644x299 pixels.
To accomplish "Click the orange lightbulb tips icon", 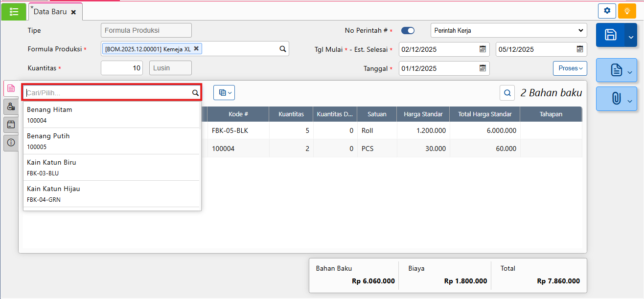I will click(x=627, y=11).
